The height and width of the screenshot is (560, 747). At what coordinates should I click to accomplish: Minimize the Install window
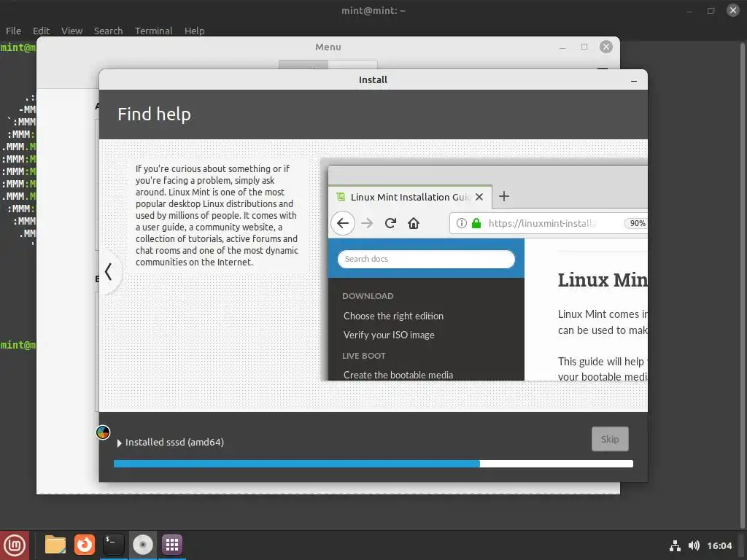[x=634, y=80]
